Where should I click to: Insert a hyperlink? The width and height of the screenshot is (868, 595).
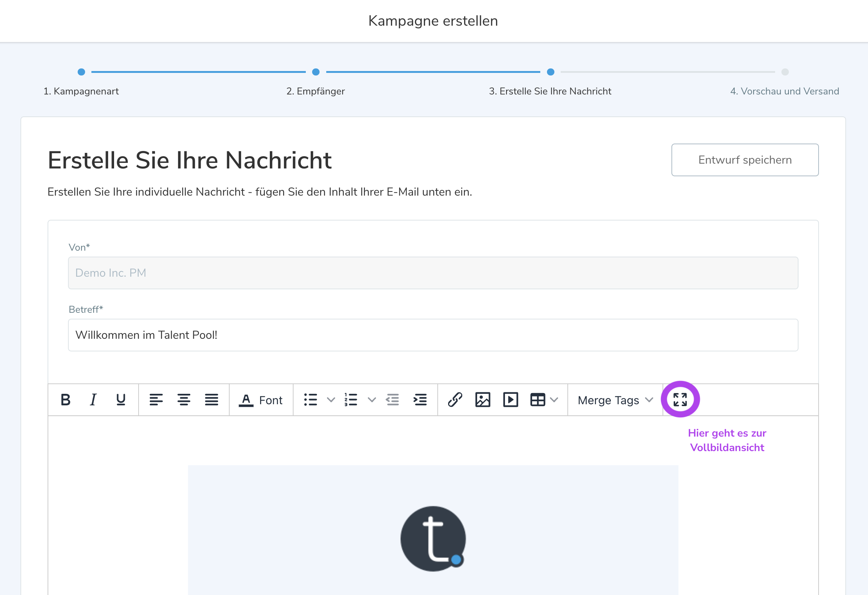tap(455, 399)
